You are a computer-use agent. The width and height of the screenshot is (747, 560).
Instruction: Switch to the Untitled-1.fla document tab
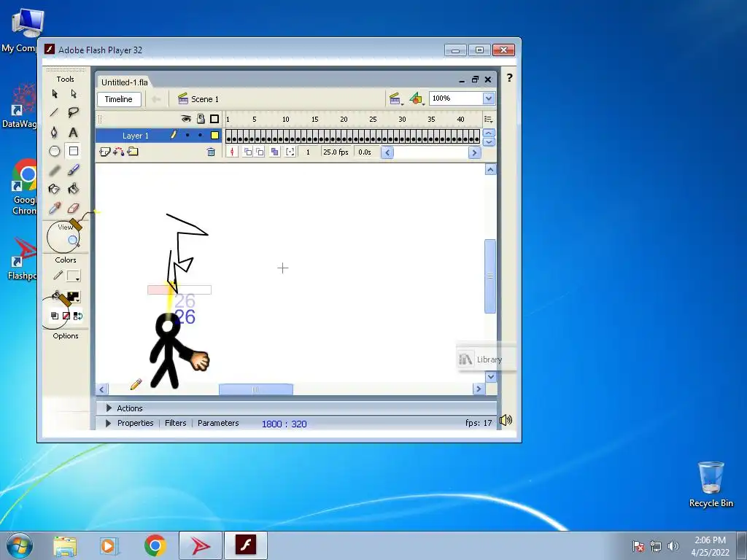124,82
